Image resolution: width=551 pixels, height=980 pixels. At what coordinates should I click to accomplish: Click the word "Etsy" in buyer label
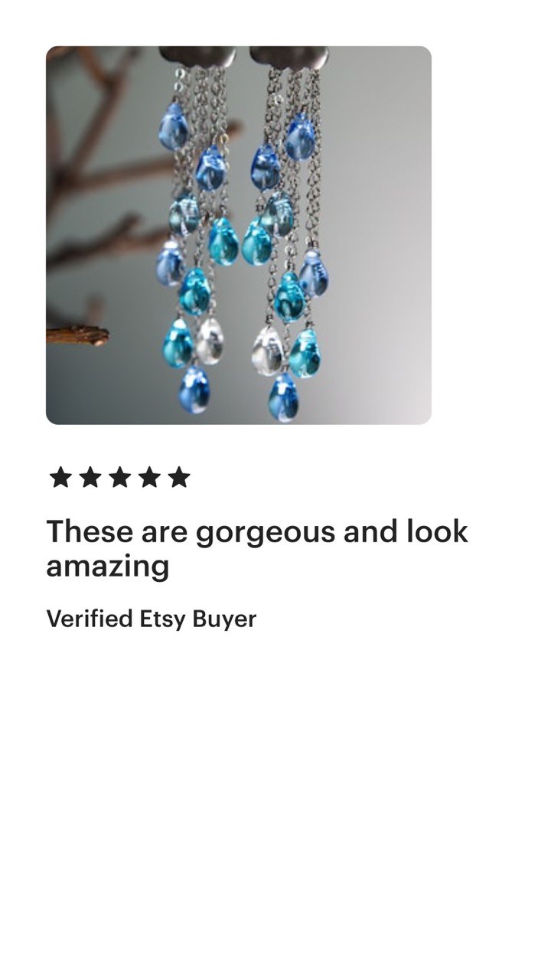pyautogui.click(x=162, y=619)
